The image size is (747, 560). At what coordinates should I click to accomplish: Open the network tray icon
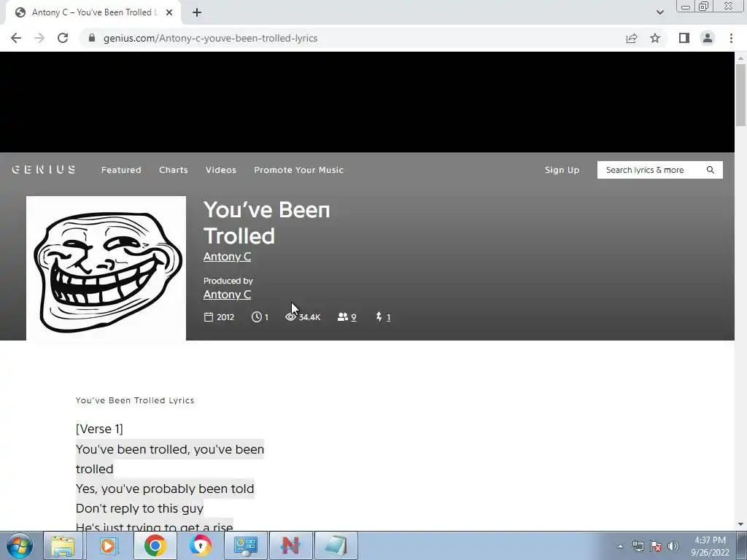638,546
